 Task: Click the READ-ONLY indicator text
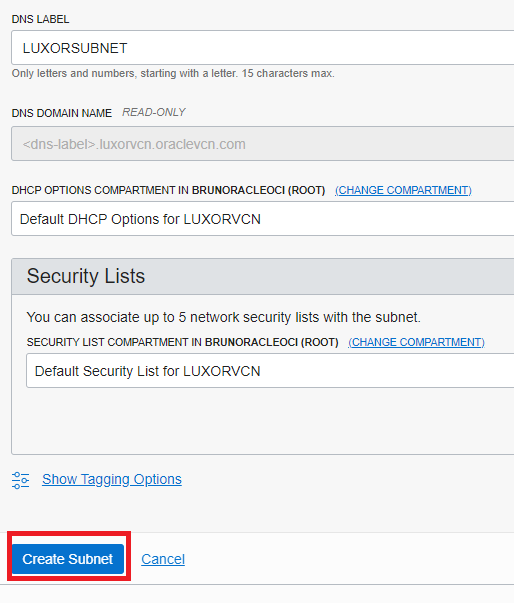click(x=154, y=112)
